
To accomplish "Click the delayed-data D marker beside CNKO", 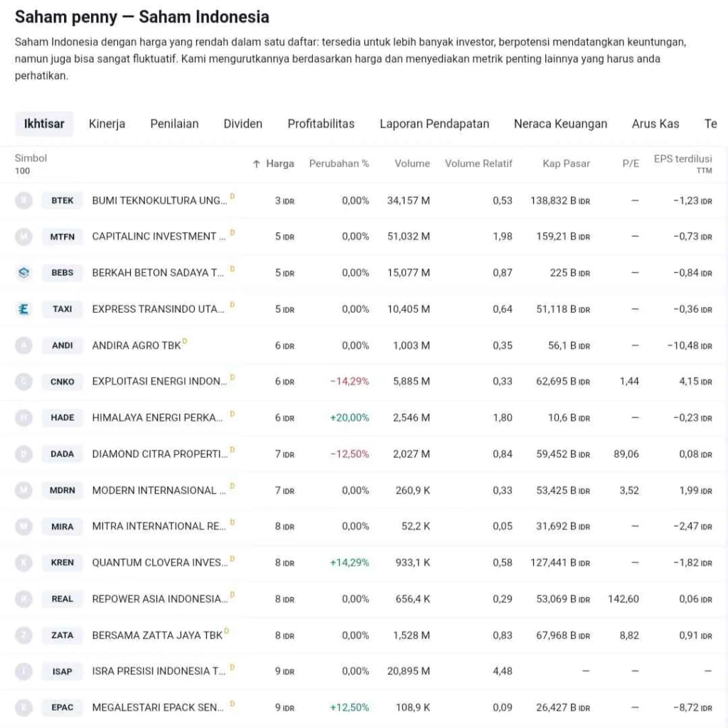I will tap(232, 377).
